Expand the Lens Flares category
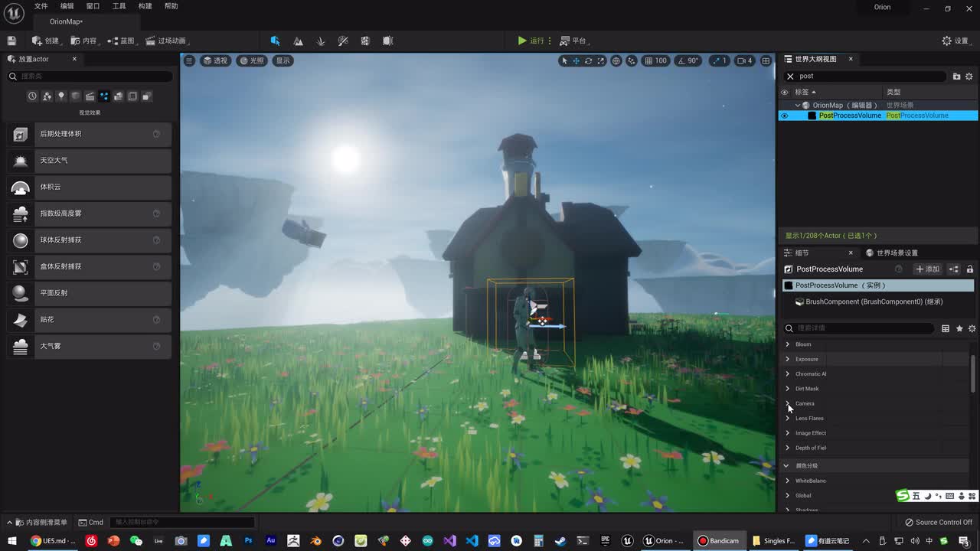 [788, 419]
